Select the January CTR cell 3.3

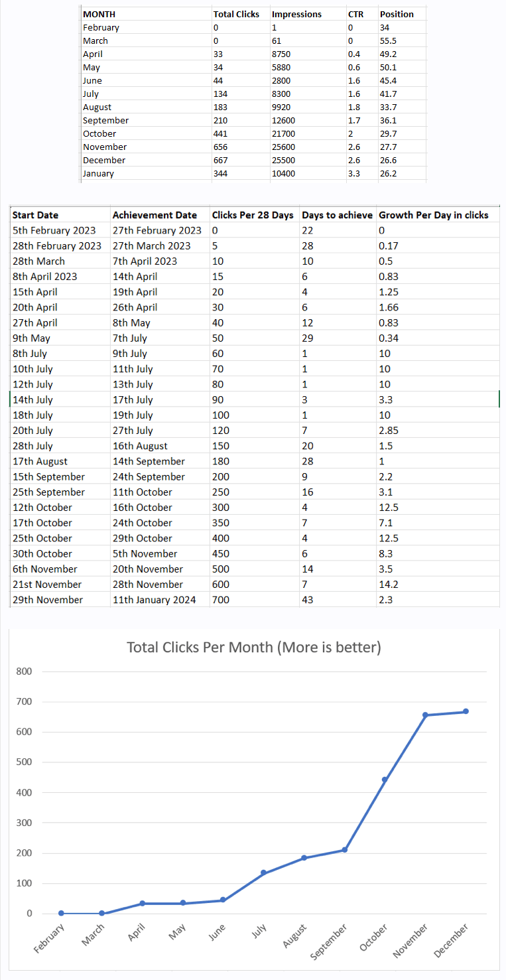pos(354,173)
